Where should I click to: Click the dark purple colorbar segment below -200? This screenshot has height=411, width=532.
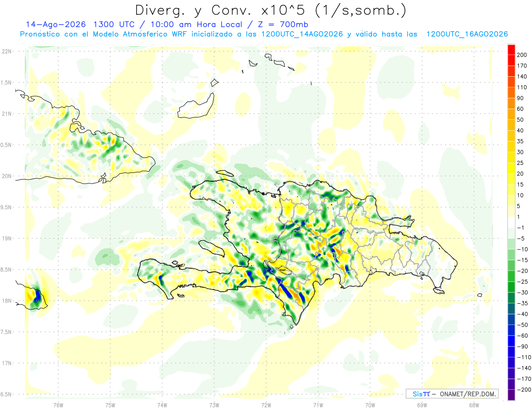511,395
